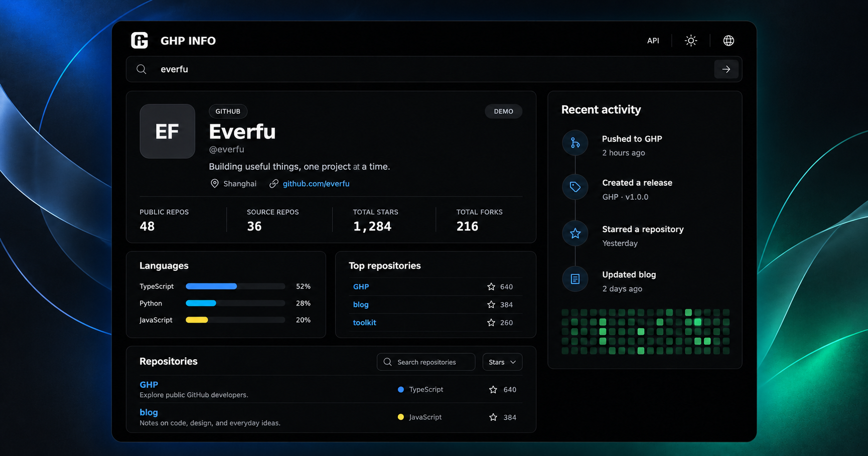Image resolution: width=868 pixels, height=456 pixels.
Task: Click the Notes on code, design description
Action: (210, 423)
